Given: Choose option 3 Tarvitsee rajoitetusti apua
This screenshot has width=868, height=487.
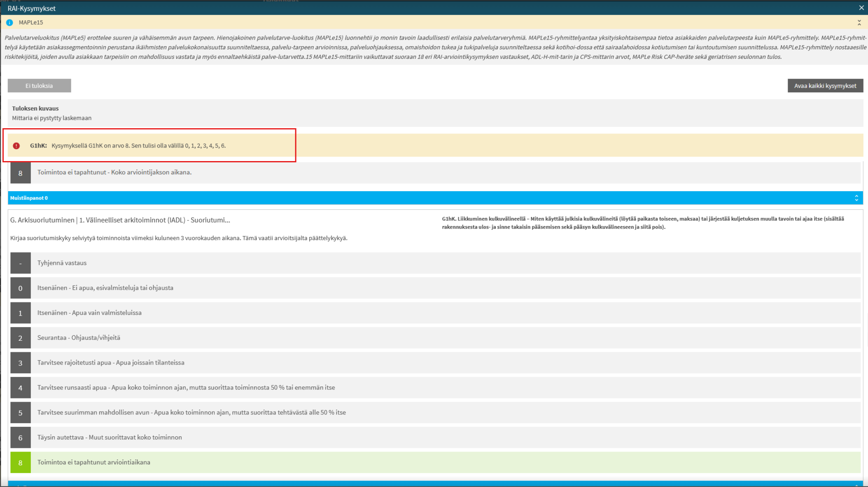Looking at the screenshot, I should 110,363.
